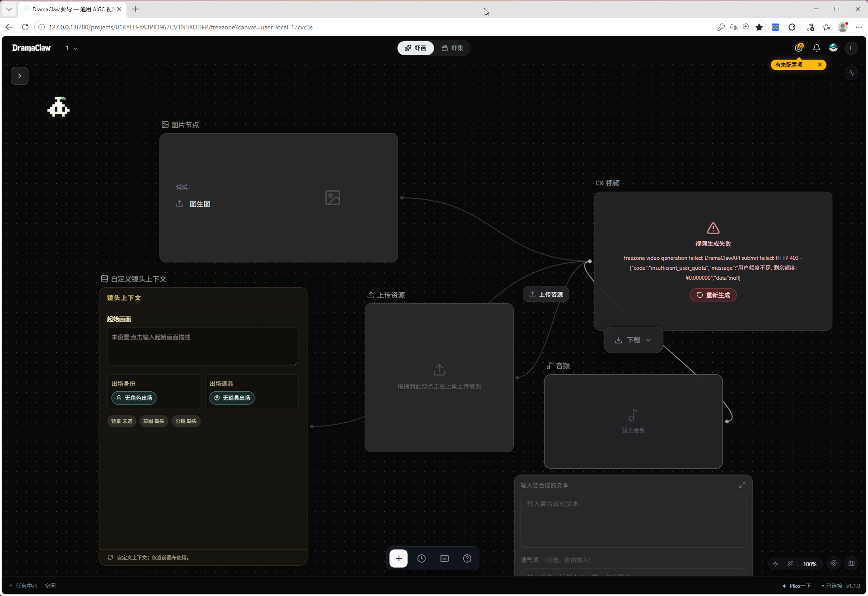Click the floating 上传资源 button
The image size is (868, 596).
[x=546, y=295]
